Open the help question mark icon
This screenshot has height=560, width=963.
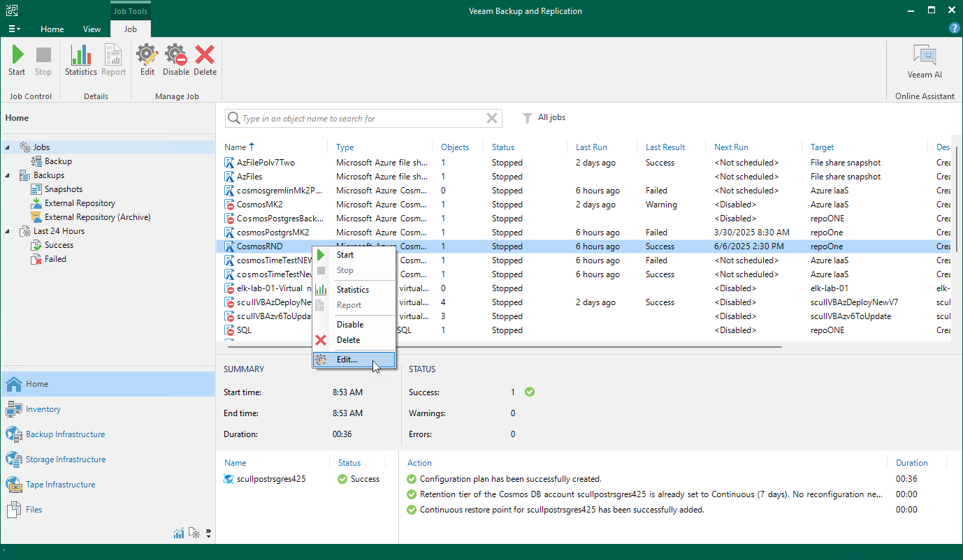pyautogui.click(x=954, y=29)
